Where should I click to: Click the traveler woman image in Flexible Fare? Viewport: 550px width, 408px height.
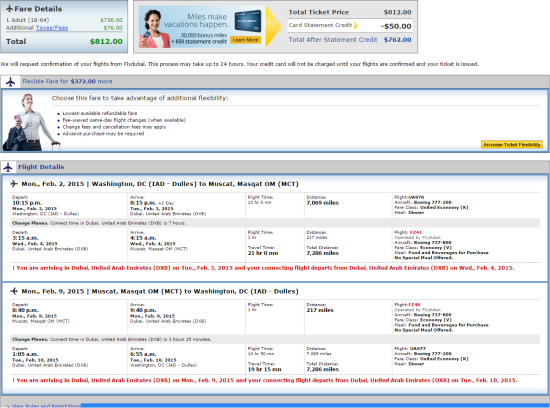point(31,122)
